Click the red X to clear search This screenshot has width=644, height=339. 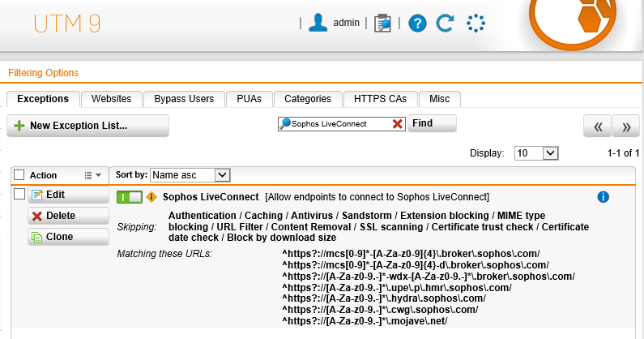(397, 124)
